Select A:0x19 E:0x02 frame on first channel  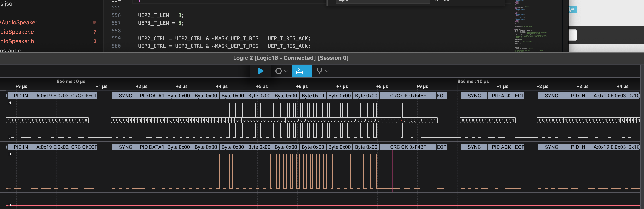point(52,96)
